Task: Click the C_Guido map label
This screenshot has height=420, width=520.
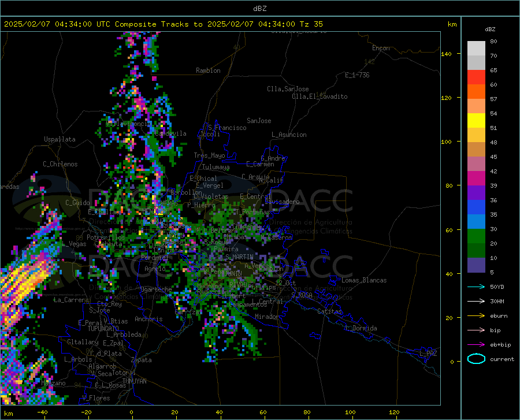Action: pos(77,203)
